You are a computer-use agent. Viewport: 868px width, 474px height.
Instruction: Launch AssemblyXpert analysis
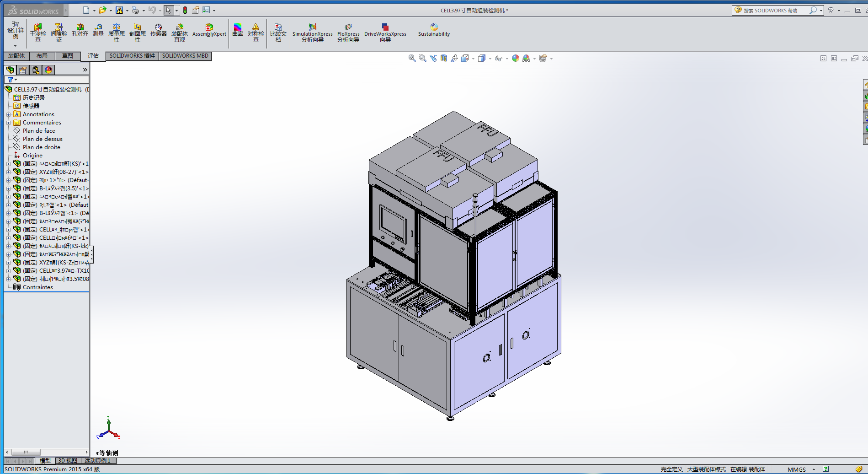coord(209,30)
